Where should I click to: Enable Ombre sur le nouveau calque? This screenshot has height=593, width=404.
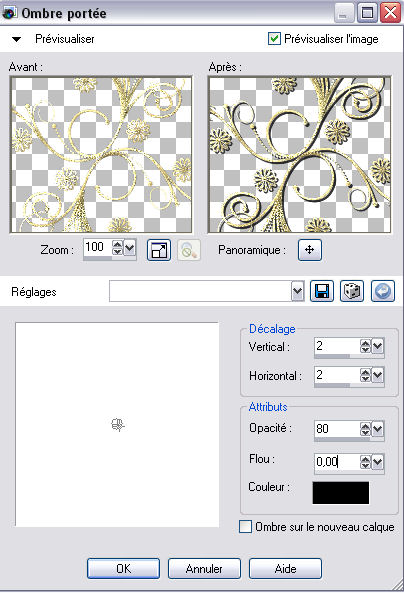245,526
